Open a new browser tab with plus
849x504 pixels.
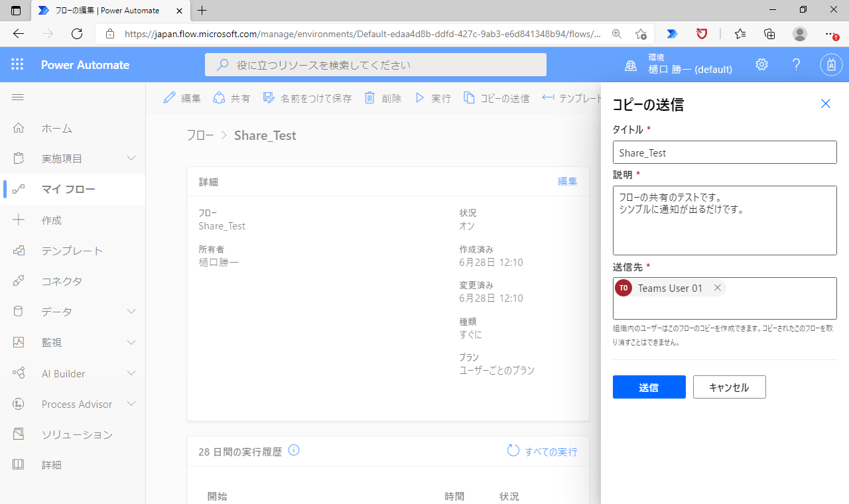tap(202, 10)
